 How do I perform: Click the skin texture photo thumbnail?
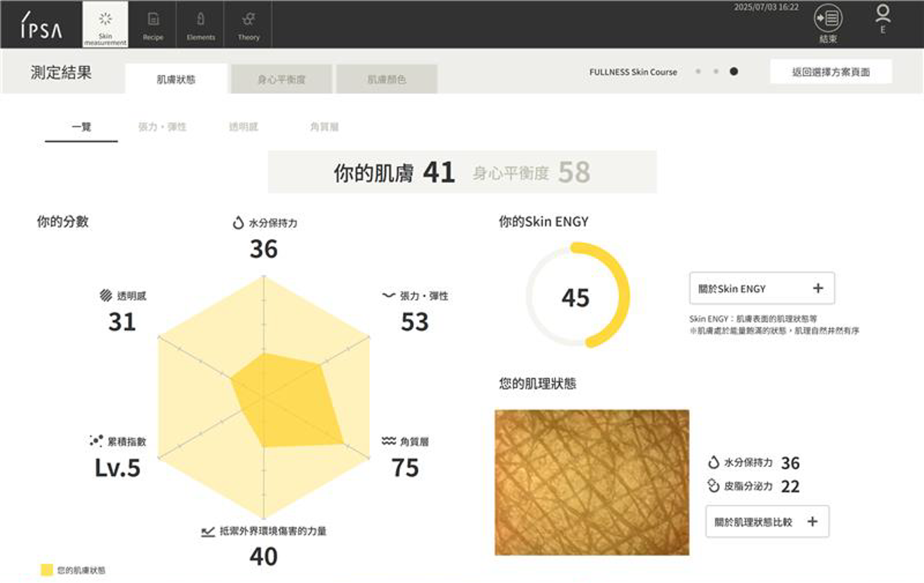coord(592,483)
